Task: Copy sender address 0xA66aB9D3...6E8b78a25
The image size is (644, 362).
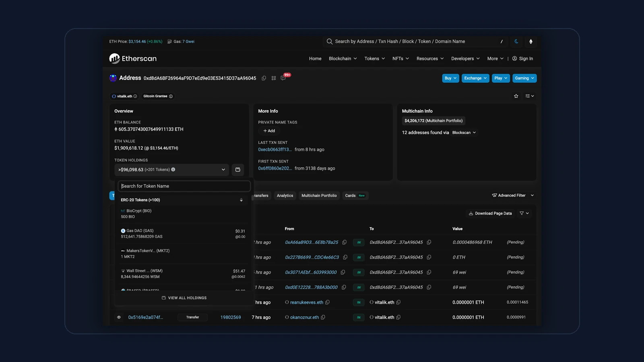Action: click(345, 242)
